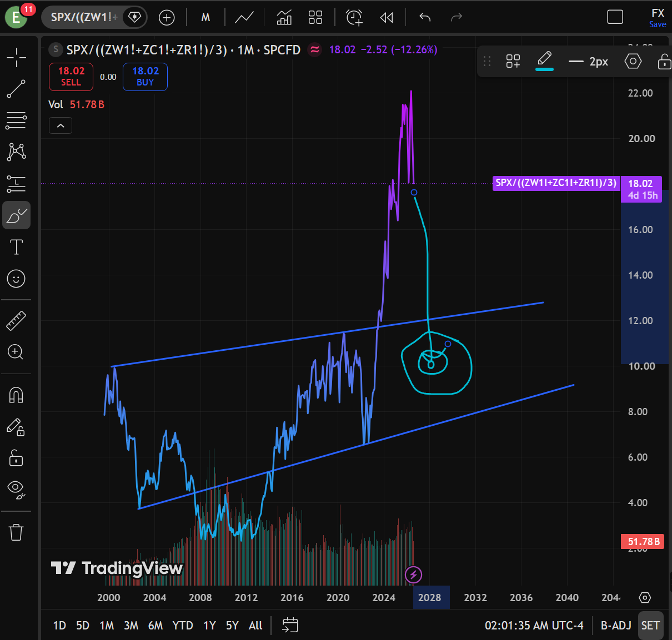
Task: Remove drawings with the trash icon
Action: pyautogui.click(x=17, y=532)
